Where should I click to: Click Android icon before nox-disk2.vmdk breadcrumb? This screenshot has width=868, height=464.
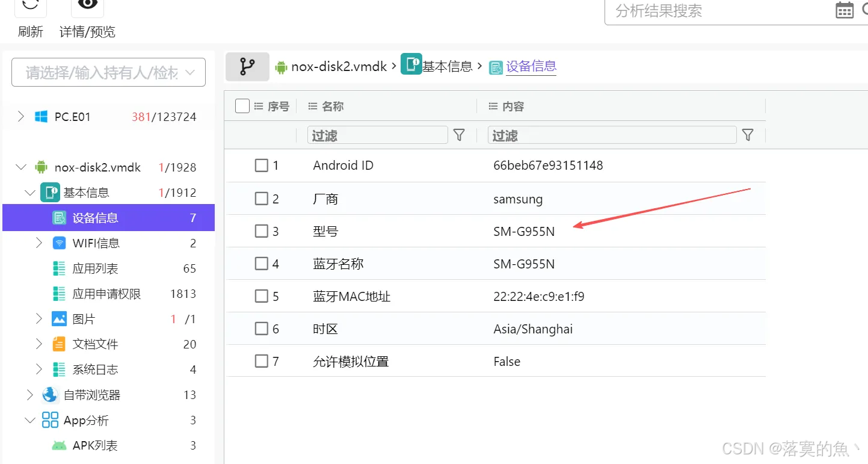[x=281, y=67]
